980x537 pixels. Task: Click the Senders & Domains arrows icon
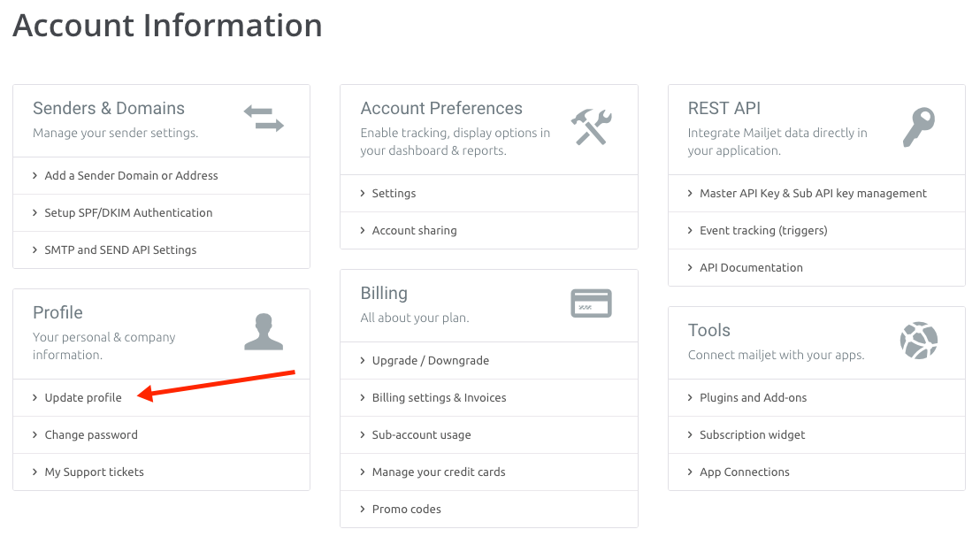[264, 119]
